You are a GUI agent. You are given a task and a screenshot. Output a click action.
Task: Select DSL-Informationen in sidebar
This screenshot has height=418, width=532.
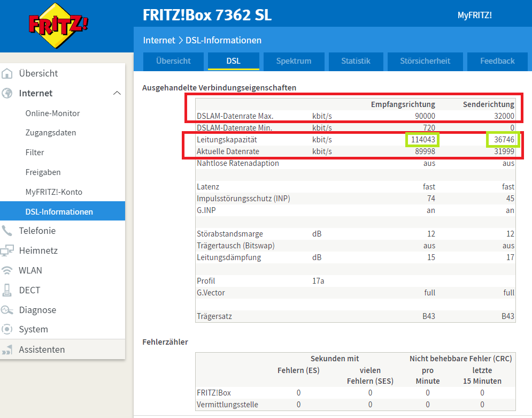tap(63, 211)
